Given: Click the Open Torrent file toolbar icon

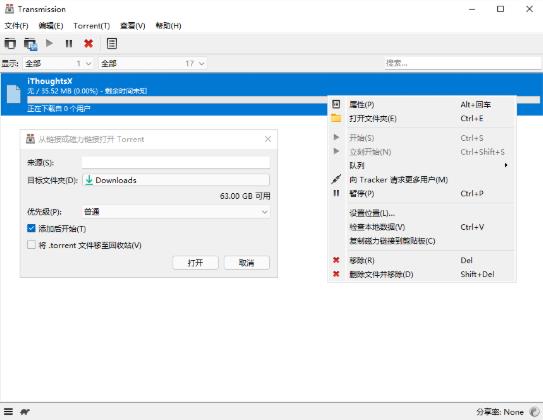Looking at the screenshot, I should pyautogui.click(x=10, y=44).
